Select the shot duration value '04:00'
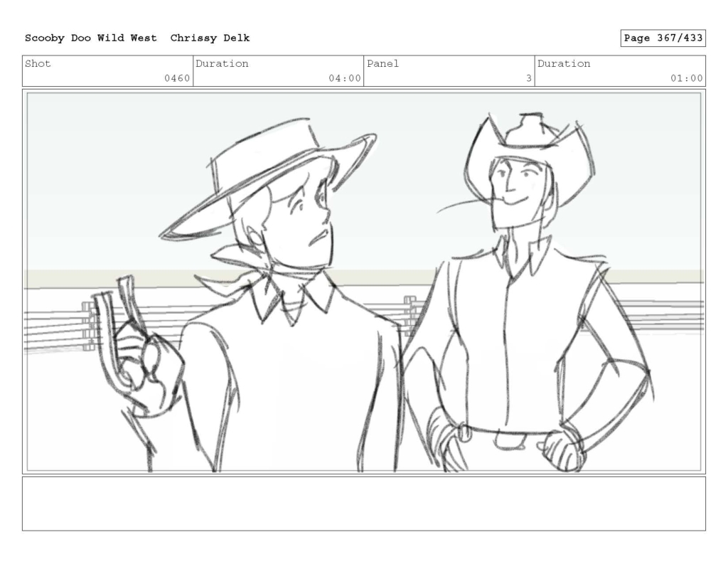The image size is (728, 564). pos(345,78)
